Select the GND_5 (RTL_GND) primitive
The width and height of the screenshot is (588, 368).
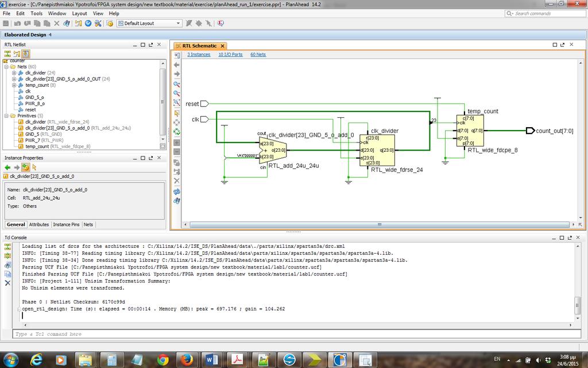[x=43, y=134]
